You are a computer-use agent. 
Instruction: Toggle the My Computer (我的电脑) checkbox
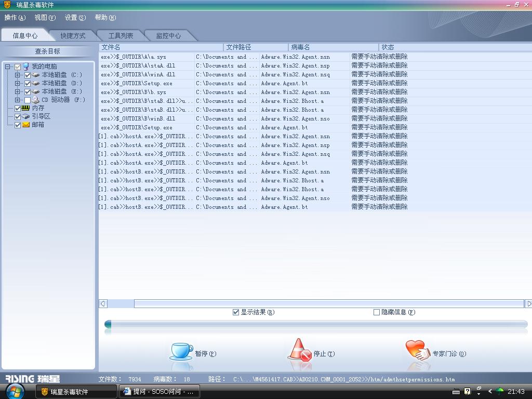click(x=18, y=67)
